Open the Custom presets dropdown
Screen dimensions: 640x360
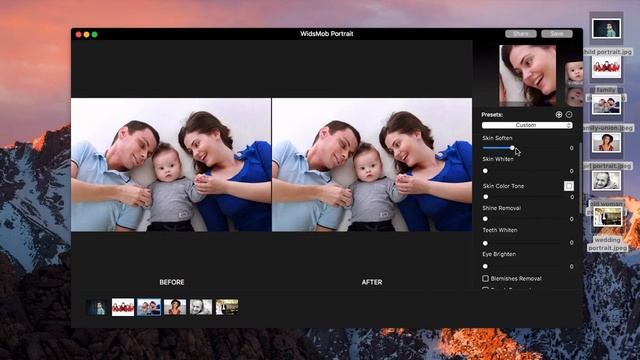click(527, 125)
